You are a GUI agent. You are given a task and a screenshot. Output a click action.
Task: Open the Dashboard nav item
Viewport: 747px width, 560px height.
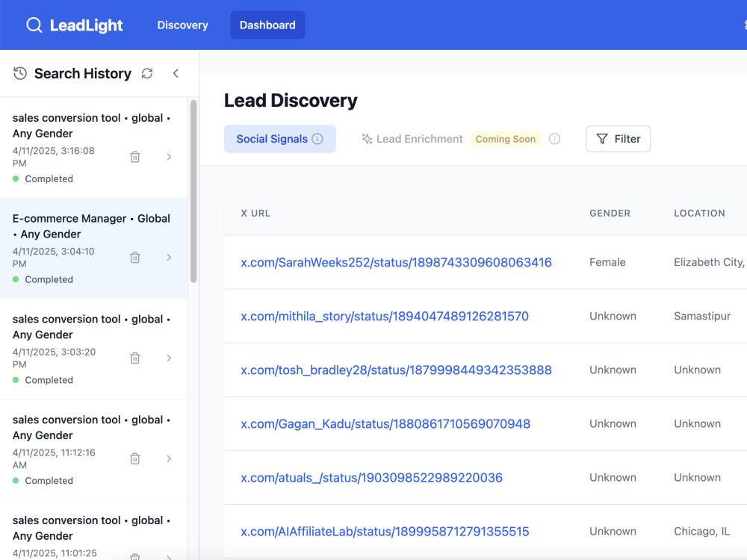coord(267,25)
